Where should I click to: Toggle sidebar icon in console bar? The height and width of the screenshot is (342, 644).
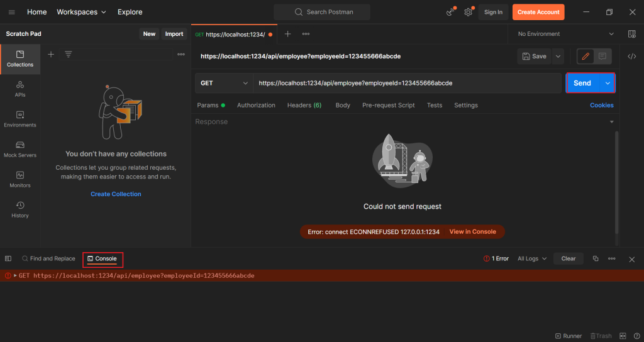[8, 258]
